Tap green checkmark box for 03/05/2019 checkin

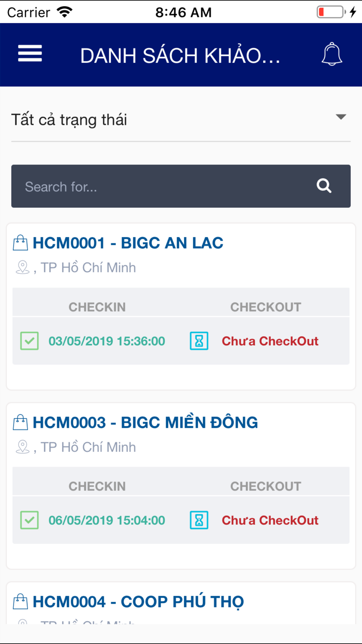(x=29, y=341)
